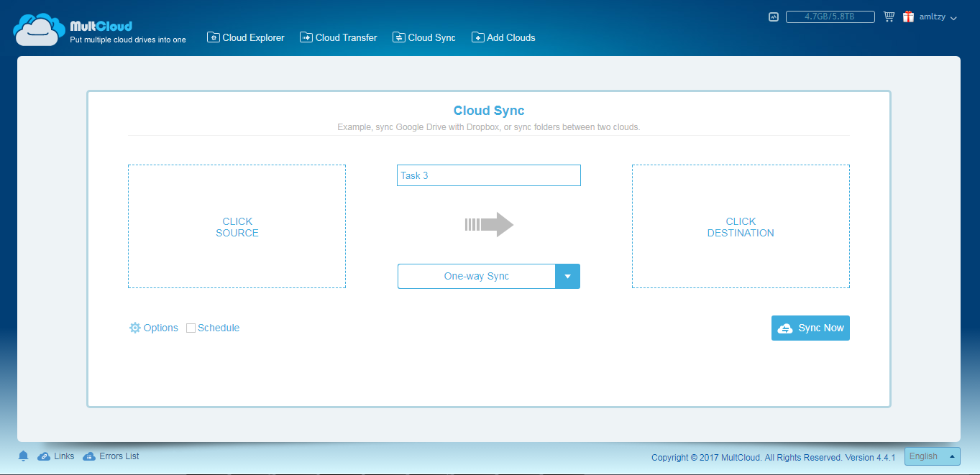Viewport: 980px width, 475px height.
Task: Open notifications bell in footer
Action: [23, 456]
